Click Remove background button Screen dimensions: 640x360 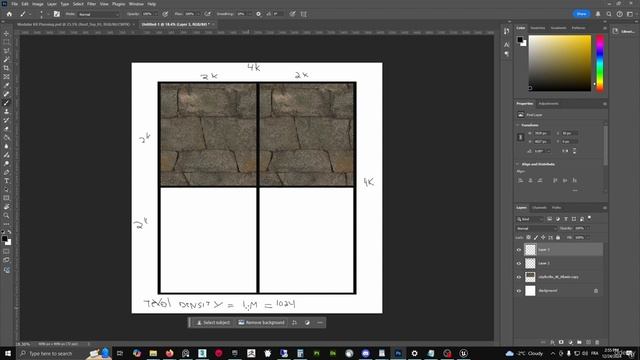(262, 323)
